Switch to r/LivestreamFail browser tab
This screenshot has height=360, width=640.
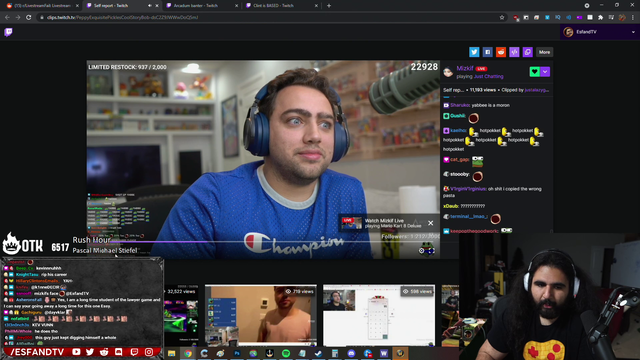42,6
